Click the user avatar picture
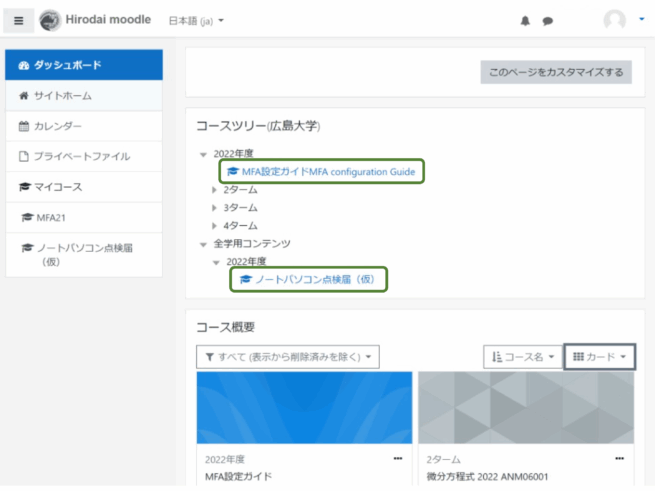Viewport: 655px width, 491px height. [614, 20]
